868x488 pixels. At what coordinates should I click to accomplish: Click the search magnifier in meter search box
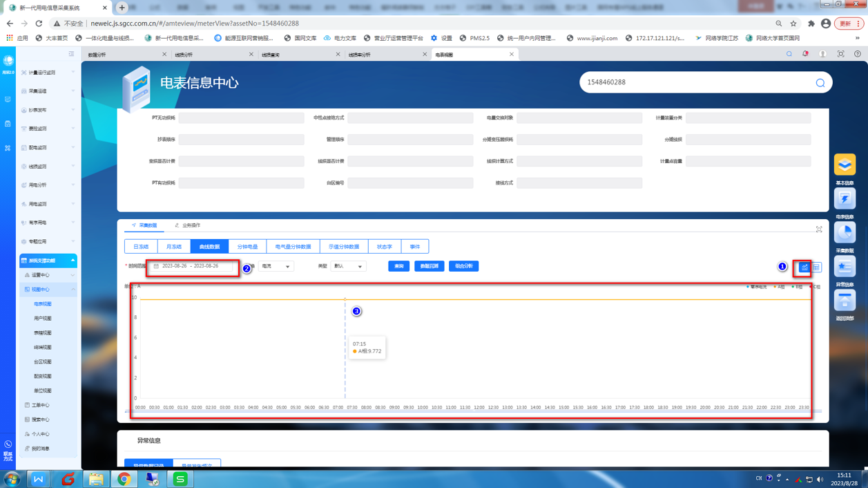[x=820, y=83]
